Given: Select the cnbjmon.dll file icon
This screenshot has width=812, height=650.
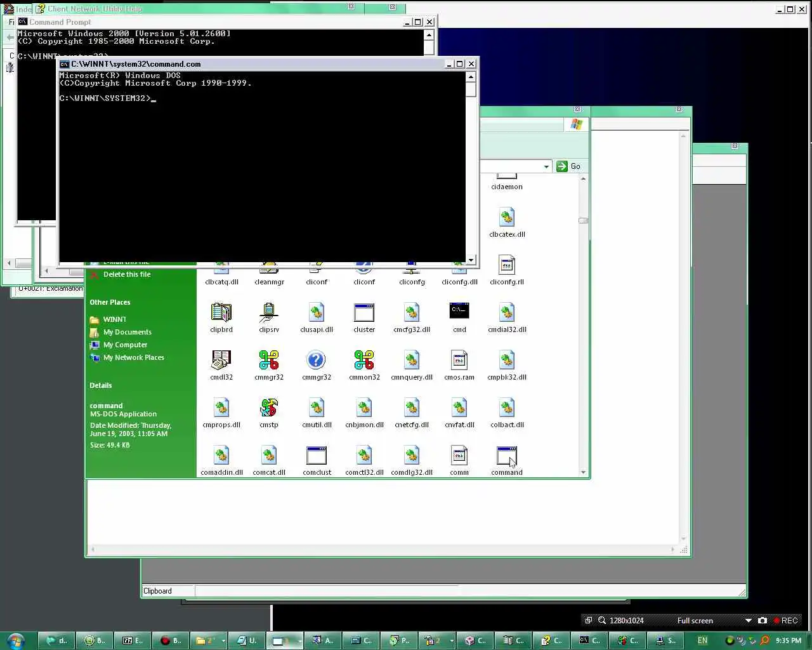Looking at the screenshot, I should tap(364, 407).
